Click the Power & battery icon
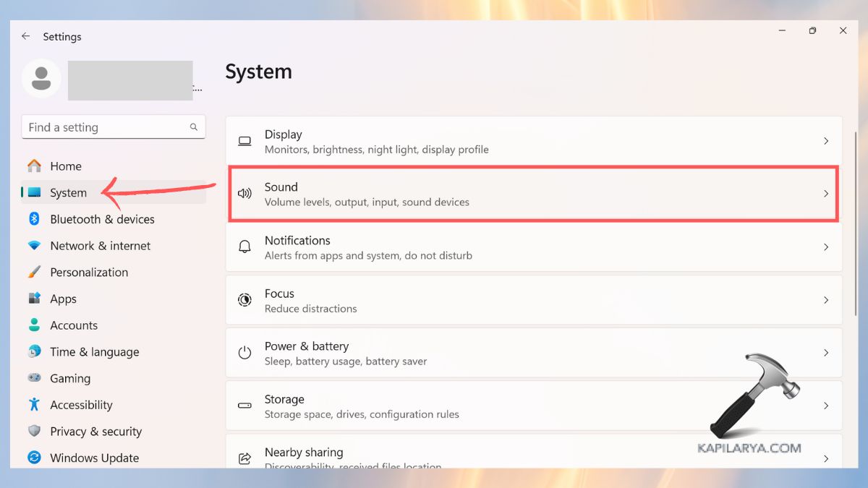This screenshot has height=488, width=868. tap(245, 353)
